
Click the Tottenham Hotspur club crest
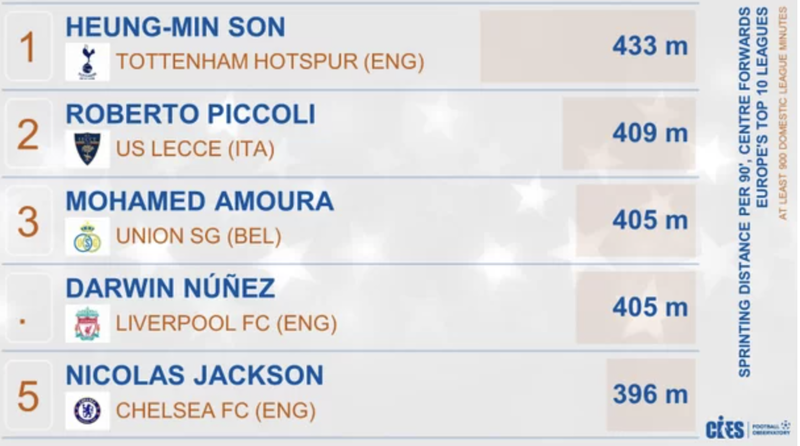pos(87,62)
